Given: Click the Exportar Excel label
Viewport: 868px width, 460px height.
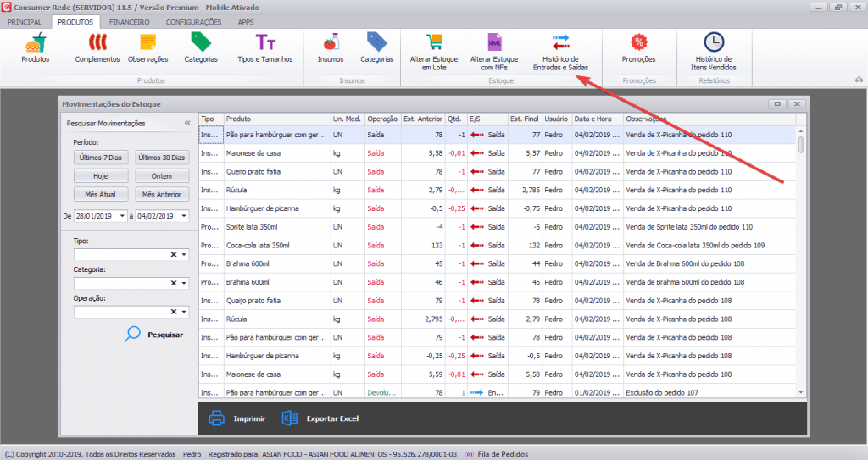Looking at the screenshot, I should coord(332,419).
